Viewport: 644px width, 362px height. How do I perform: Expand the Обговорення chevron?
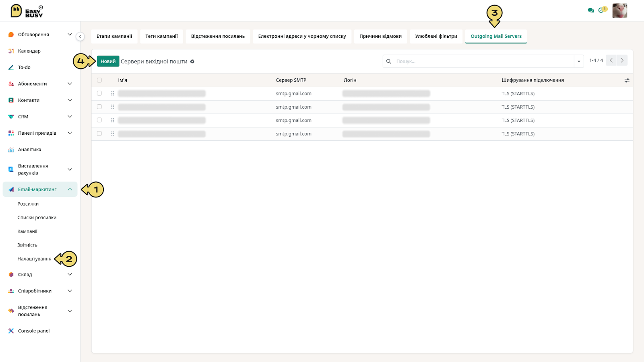pos(70,35)
